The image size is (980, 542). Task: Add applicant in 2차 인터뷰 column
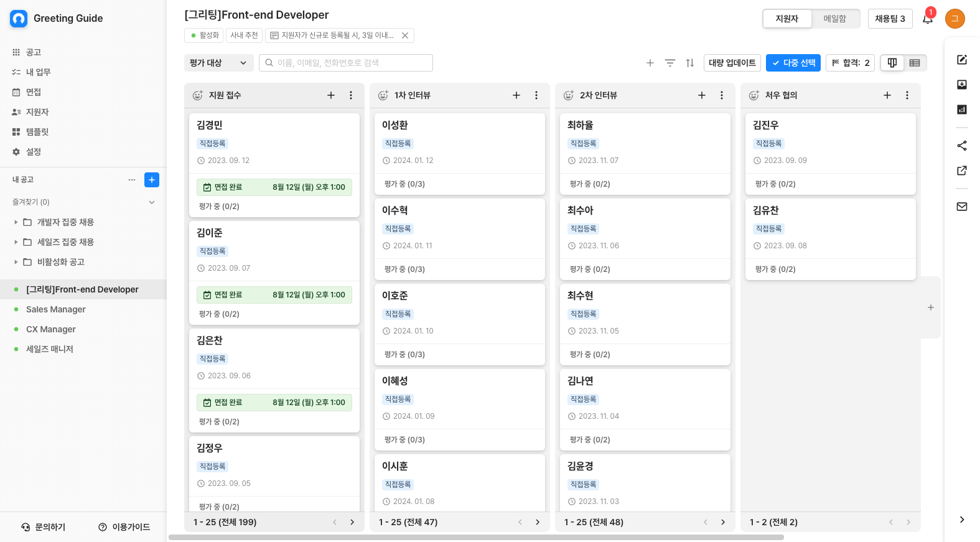[702, 95]
